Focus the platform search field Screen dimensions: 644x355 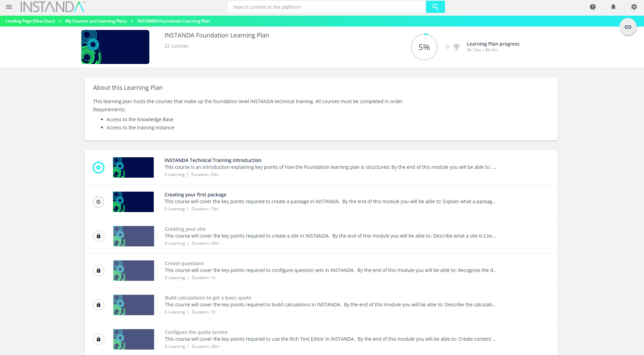tap(327, 7)
